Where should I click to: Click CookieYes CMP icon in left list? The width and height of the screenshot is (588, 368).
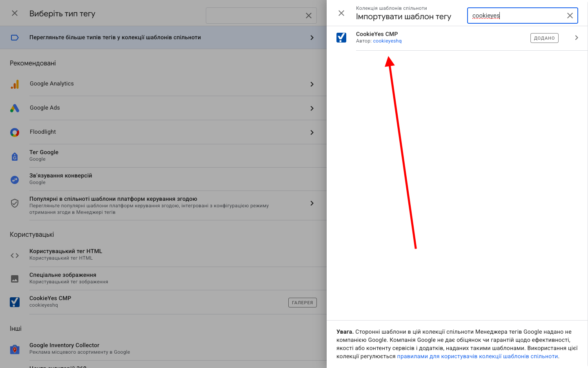15,302
